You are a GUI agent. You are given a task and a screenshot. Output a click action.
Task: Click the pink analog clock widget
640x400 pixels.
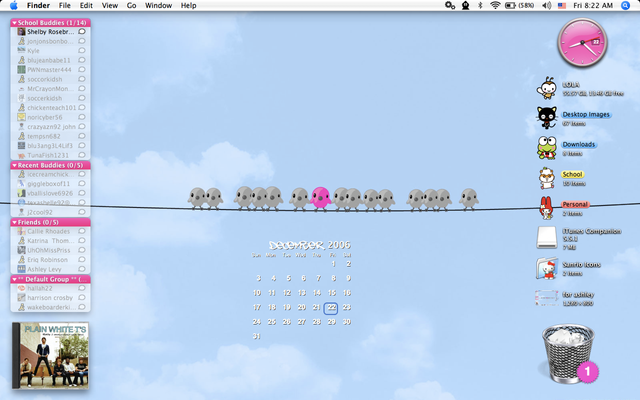582,43
